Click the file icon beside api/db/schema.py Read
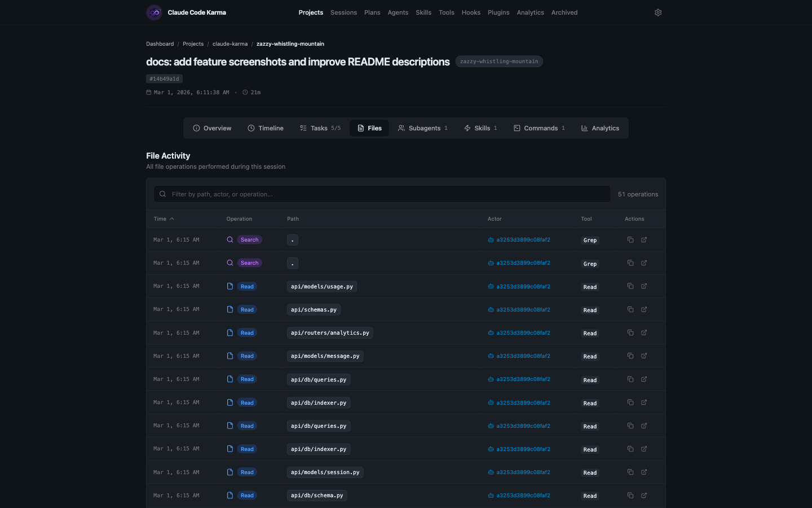This screenshot has height=508, width=812. pos(230,495)
